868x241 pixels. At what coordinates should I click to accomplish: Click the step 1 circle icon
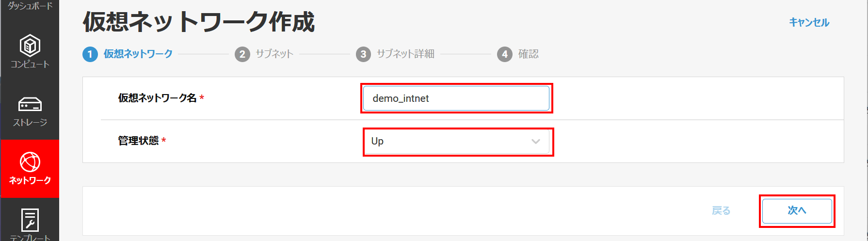point(90,54)
